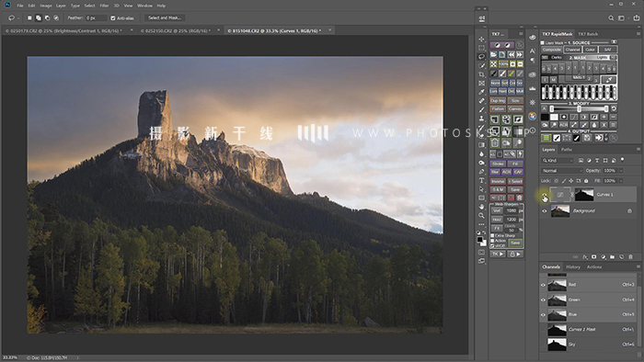Click the New selection mode icon
The image size is (644, 362).
29,18
